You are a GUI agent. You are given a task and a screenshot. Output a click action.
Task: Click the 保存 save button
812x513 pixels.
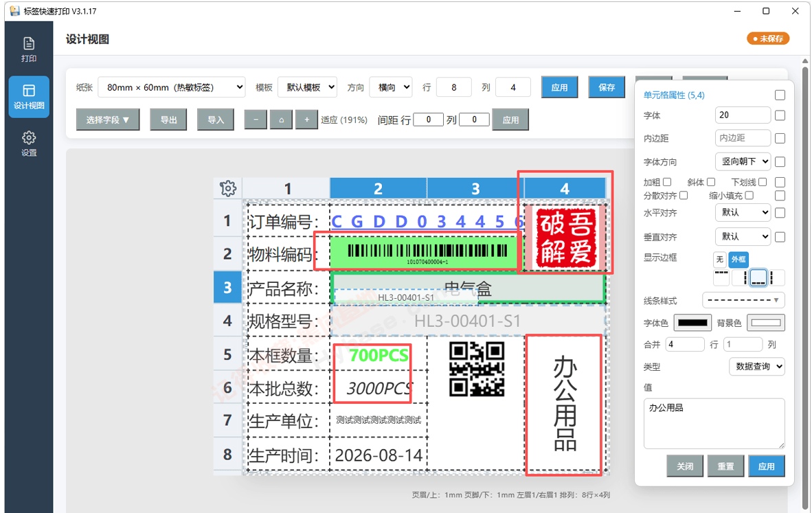607,87
